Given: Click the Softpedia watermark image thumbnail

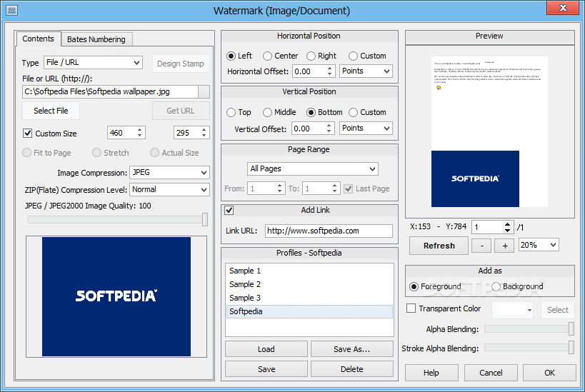Looking at the screenshot, I should tap(116, 296).
